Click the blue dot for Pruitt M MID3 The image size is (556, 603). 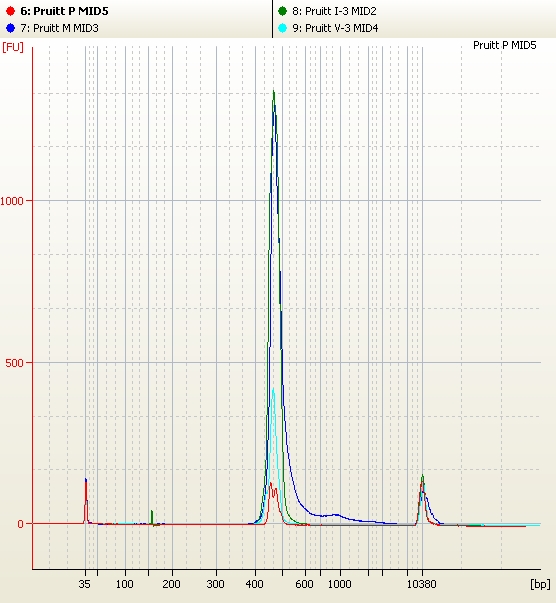[x=10, y=28]
